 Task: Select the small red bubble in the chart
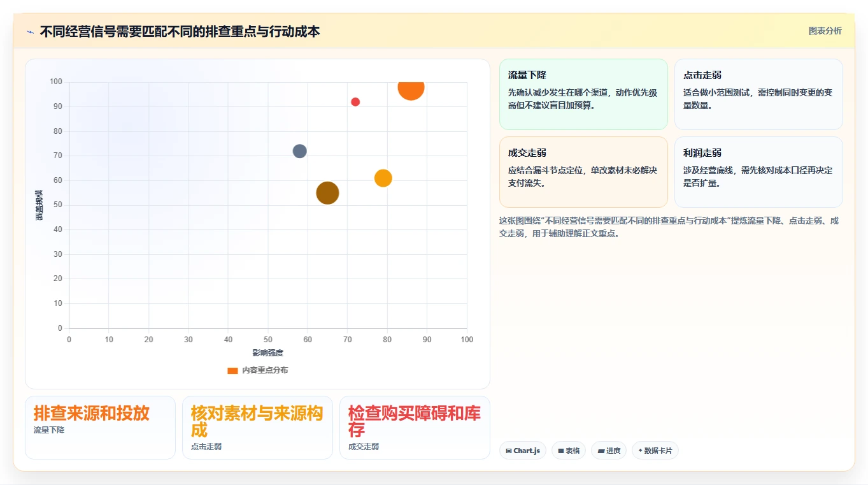355,102
